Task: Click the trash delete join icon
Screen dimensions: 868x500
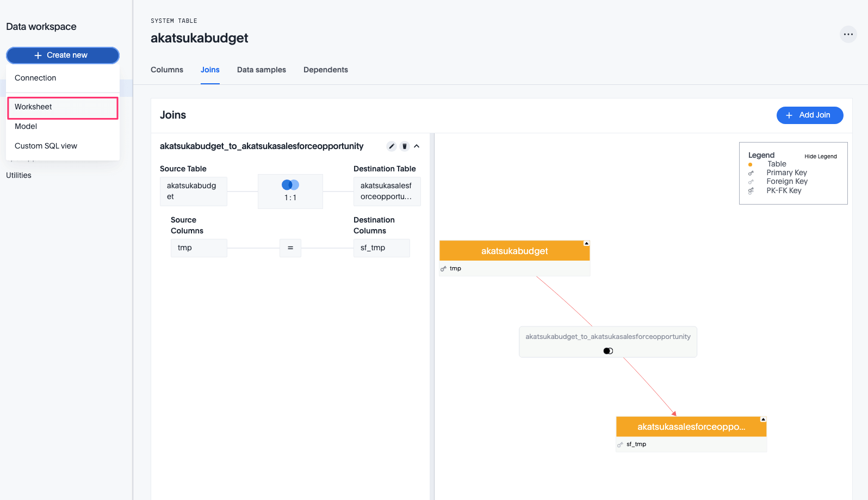Action: pos(405,146)
